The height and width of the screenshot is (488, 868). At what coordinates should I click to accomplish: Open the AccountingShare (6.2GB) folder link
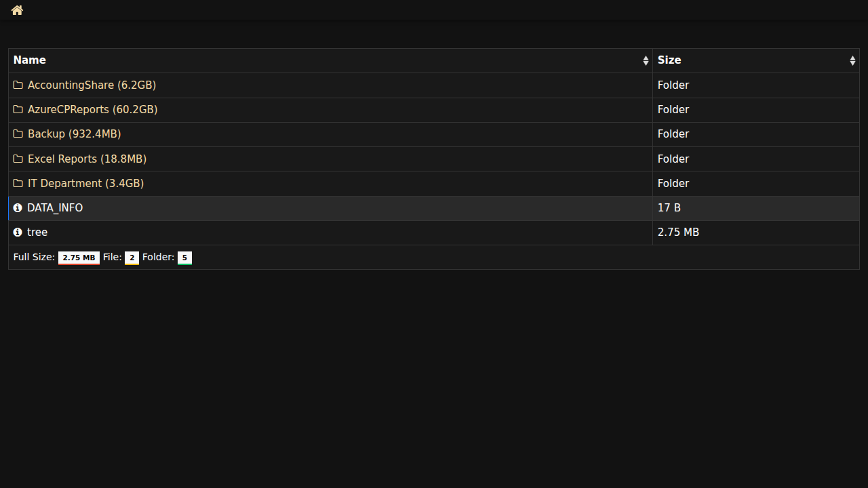92,85
